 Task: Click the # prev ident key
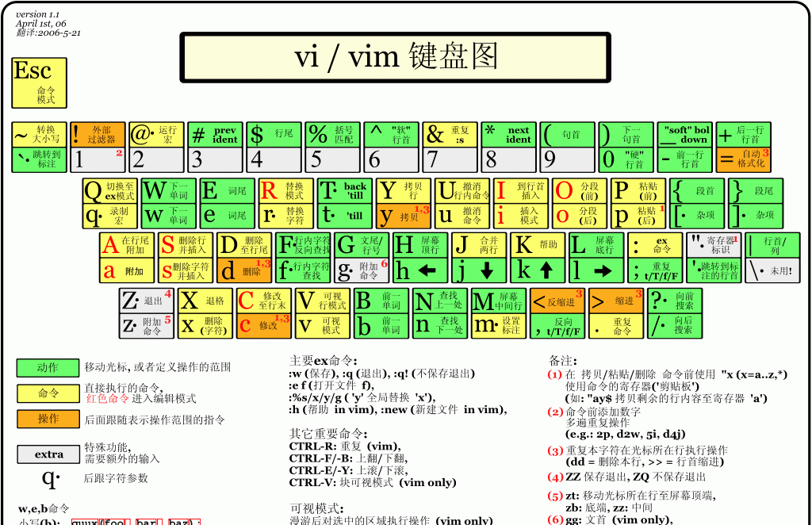point(215,135)
